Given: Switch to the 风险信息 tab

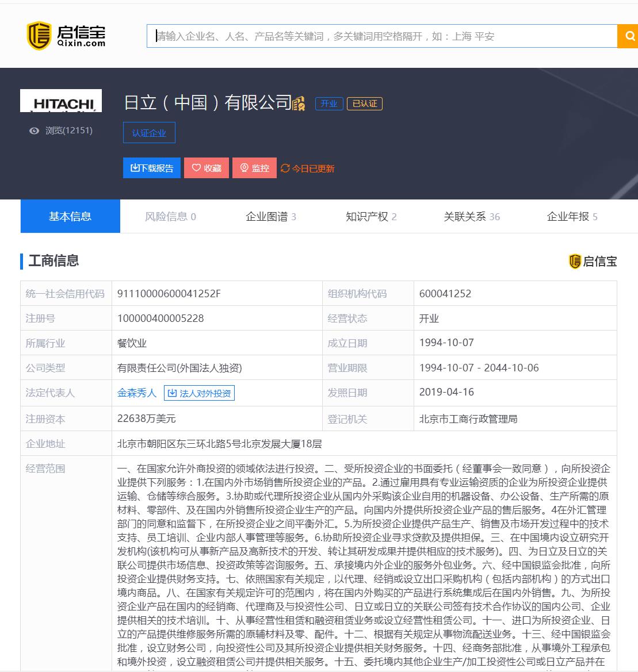Looking at the screenshot, I should [x=170, y=216].
